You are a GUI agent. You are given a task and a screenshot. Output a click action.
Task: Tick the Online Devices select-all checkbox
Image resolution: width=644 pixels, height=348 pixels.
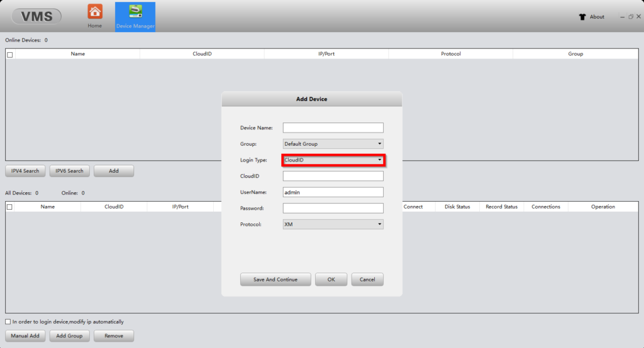[9, 55]
